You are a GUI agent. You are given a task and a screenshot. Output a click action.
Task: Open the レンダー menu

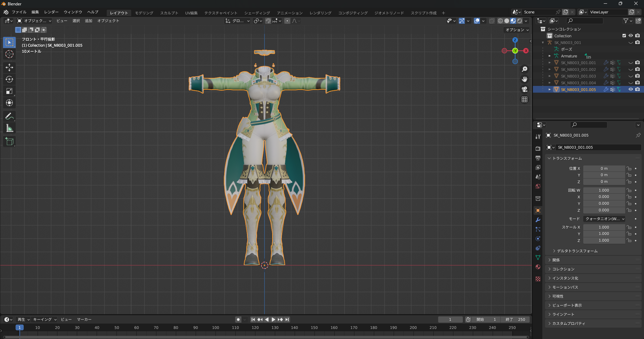coord(51,12)
